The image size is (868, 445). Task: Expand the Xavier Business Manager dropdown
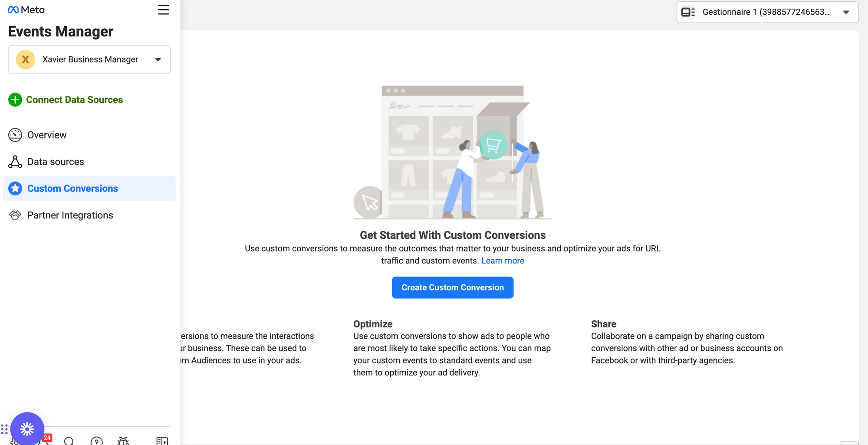(x=89, y=59)
